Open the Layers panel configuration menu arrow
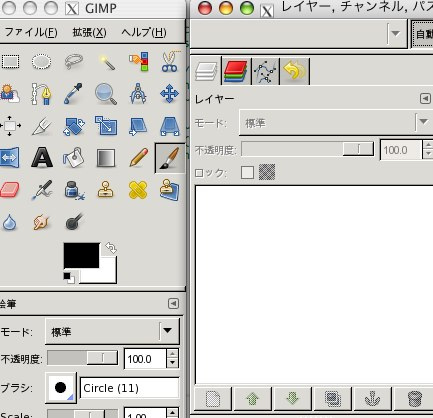Screen dimensions: 433x418 pyautogui.click(x=425, y=99)
